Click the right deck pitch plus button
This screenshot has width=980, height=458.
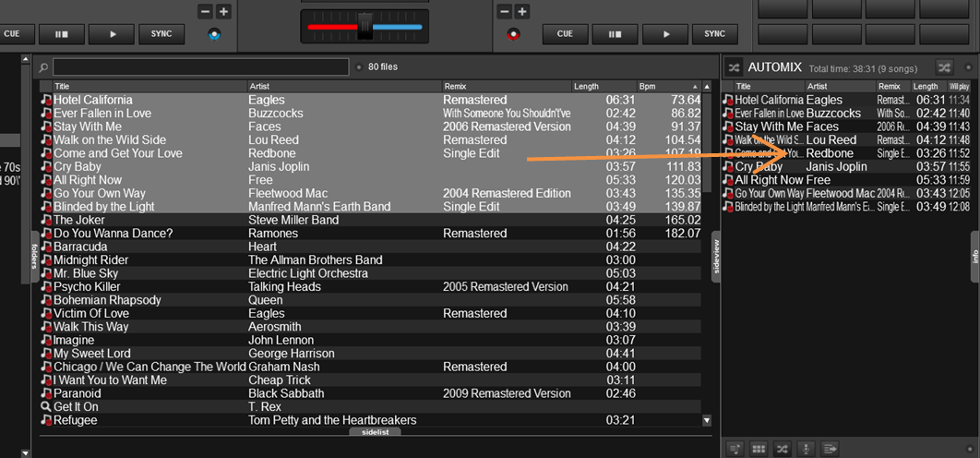coord(522,11)
